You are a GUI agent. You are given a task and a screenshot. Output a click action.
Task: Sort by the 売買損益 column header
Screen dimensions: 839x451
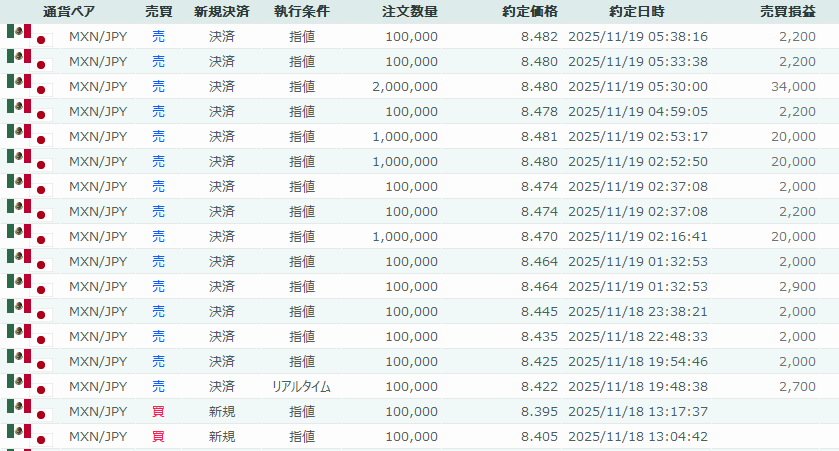click(x=787, y=11)
